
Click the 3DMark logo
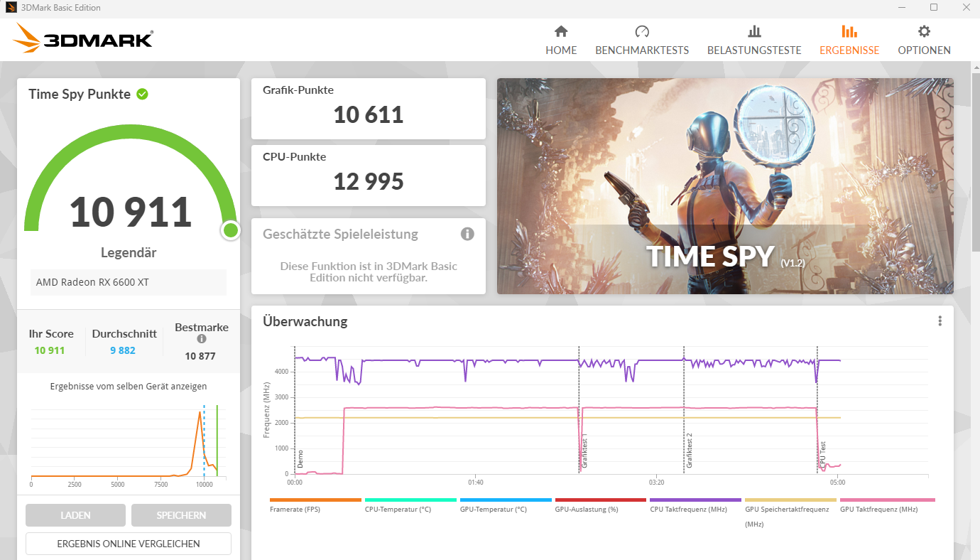pos(82,38)
